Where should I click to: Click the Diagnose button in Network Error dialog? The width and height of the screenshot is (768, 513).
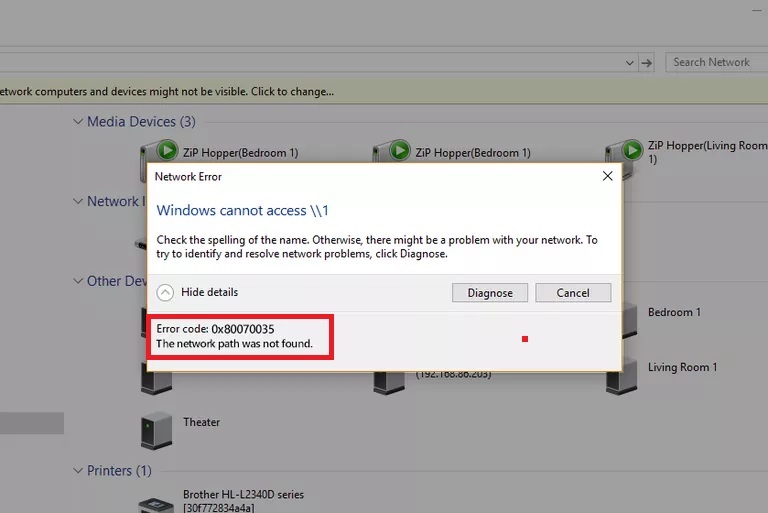[490, 293]
